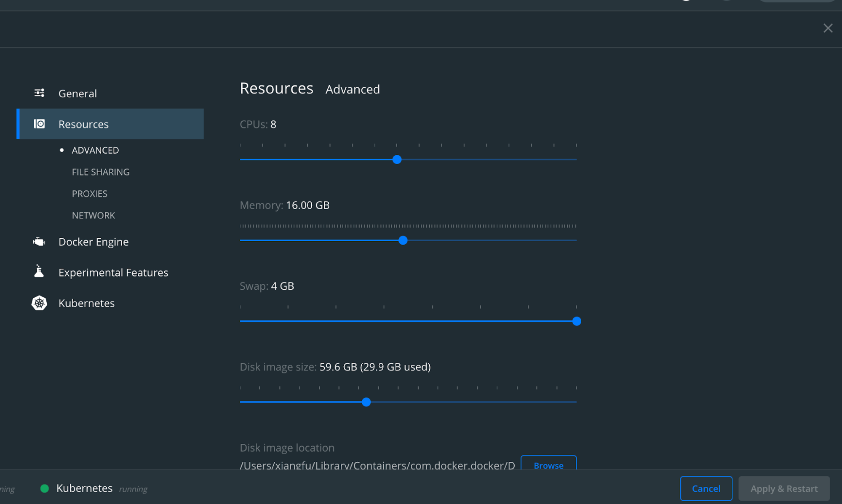Viewport: 842px width, 504px height.
Task: Expand the Resources sidebar entry
Action: (83, 124)
